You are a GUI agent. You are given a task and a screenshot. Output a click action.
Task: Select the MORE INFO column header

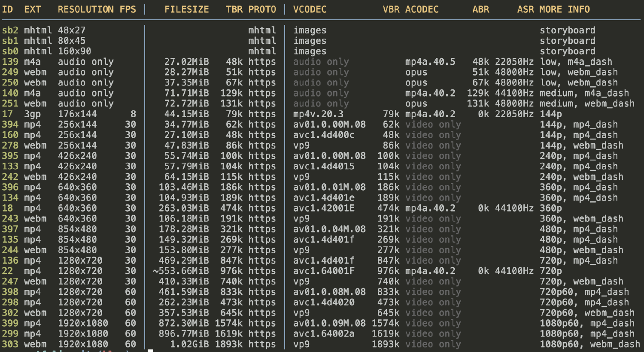tap(565, 9)
